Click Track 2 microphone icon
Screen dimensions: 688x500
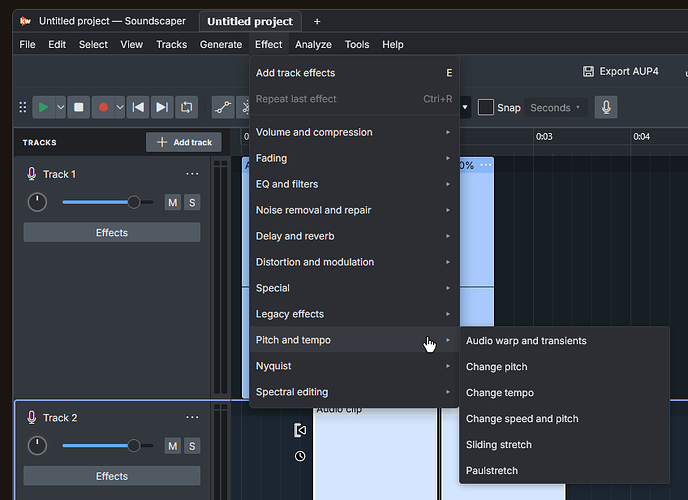coord(32,418)
